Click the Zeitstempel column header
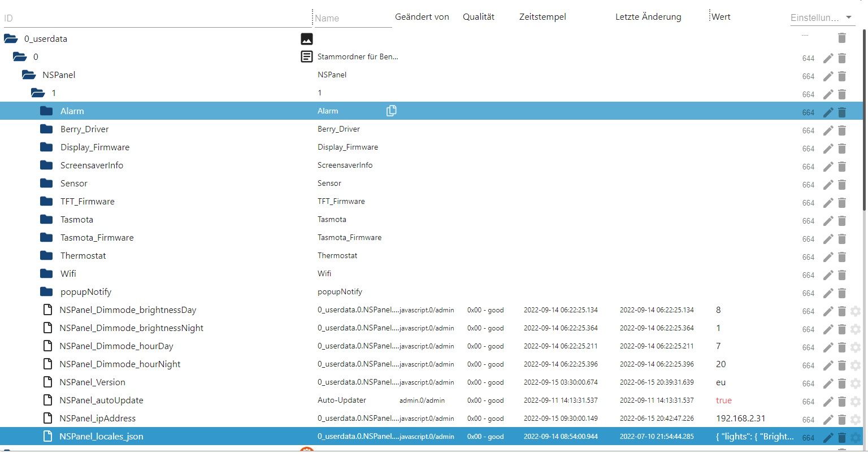The height and width of the screenshot is (453, 868). pos(542,17)
